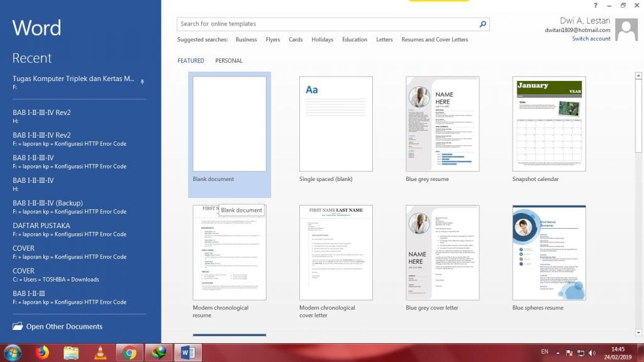Open the Blank document template

(230, 124)
